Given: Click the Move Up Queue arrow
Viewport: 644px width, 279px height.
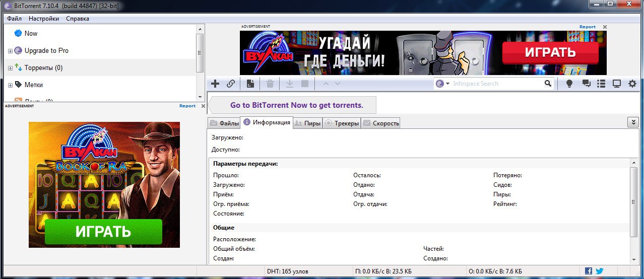Looking at the screenshot, I should pos(326,84).
